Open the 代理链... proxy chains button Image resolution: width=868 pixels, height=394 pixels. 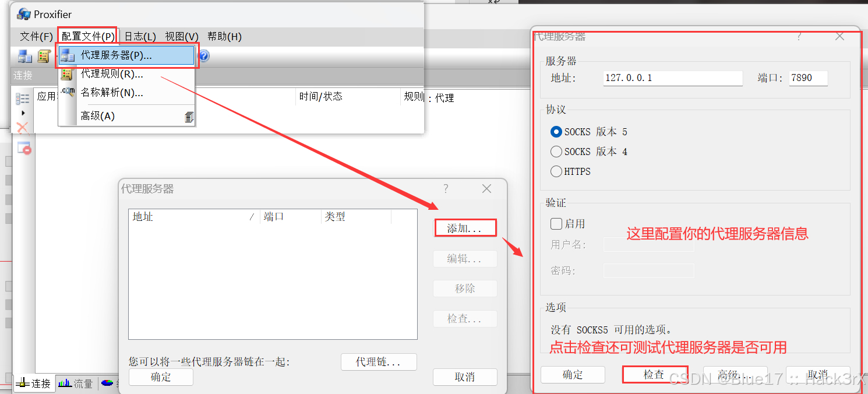(x=379, y=362)
